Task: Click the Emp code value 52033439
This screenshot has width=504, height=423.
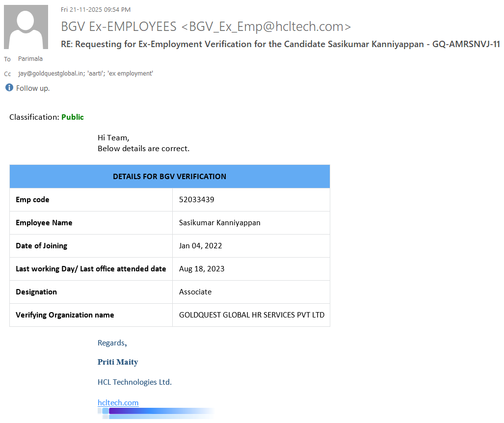Action: pyautogui.click(x=196, y=200)
